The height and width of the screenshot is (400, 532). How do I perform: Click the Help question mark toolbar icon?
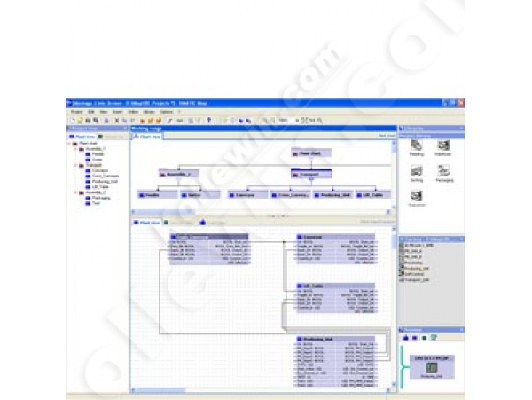[x=209, y=120]
